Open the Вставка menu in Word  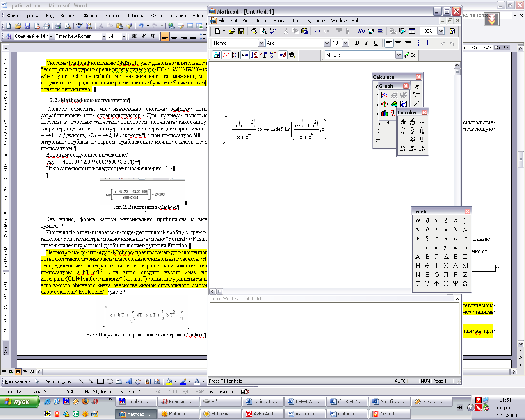pos(68,16)
